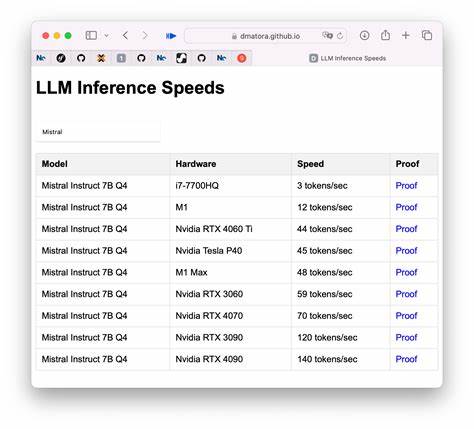Viewport: 474px width, 429px height.
Task: Click the green full-screen window button
Action: pyautogui.click(x=68, y=36)
